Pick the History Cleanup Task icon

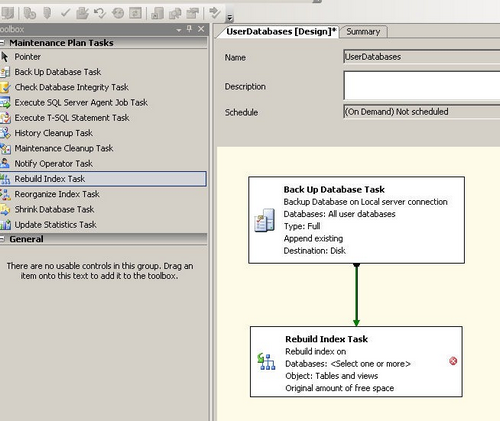(x=5, y=133)
